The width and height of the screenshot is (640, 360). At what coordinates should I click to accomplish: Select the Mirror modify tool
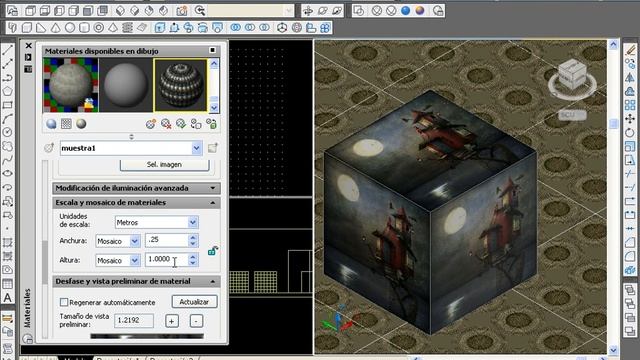(x=630, y=78)
